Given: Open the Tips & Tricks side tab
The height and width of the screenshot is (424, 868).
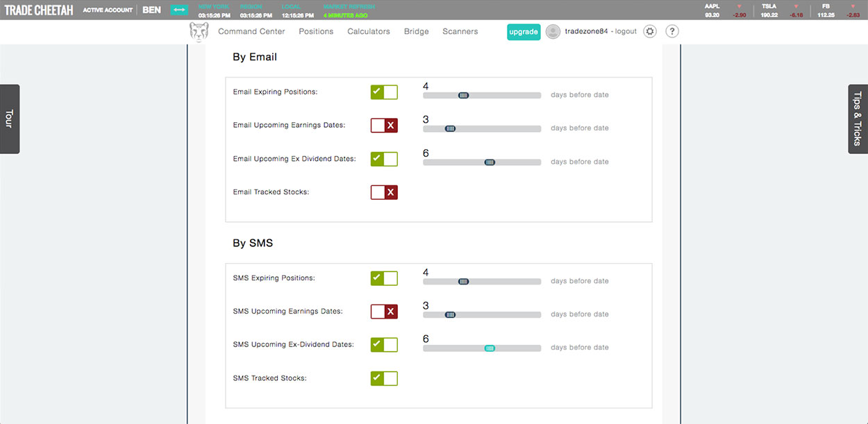Looking at the screenshot, I should point(858,119).
